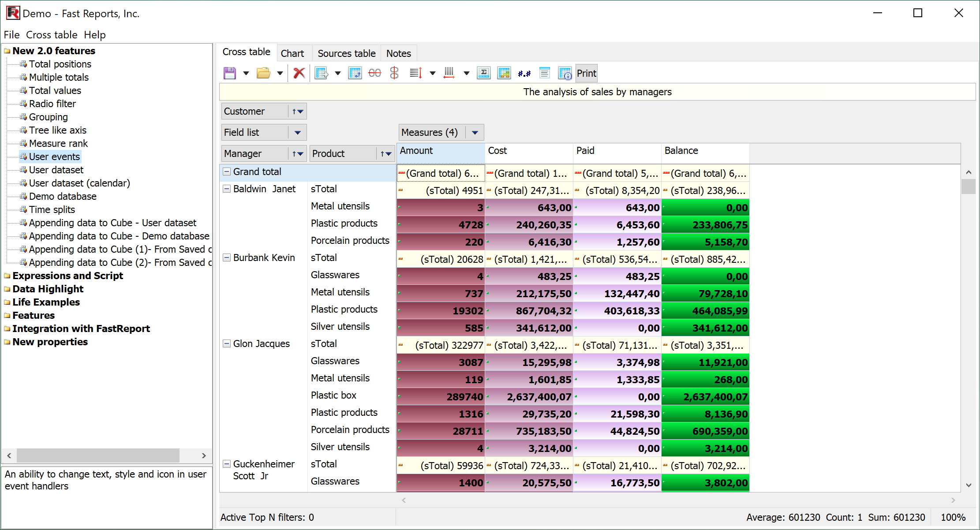The width and height of the screenshot is (980, 530).
Task: Collapse the Glon Jacques row group
Action: (x=227, y=343)
